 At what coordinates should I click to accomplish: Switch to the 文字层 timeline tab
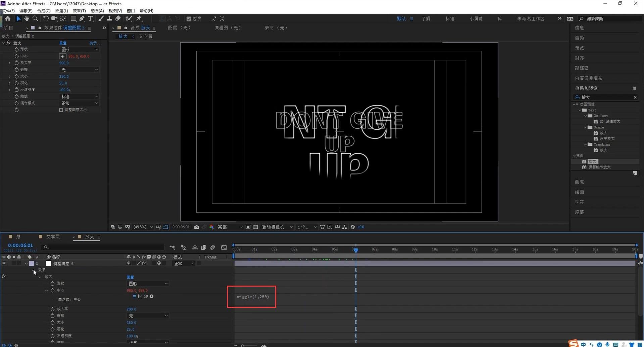(x=53, y=237)
